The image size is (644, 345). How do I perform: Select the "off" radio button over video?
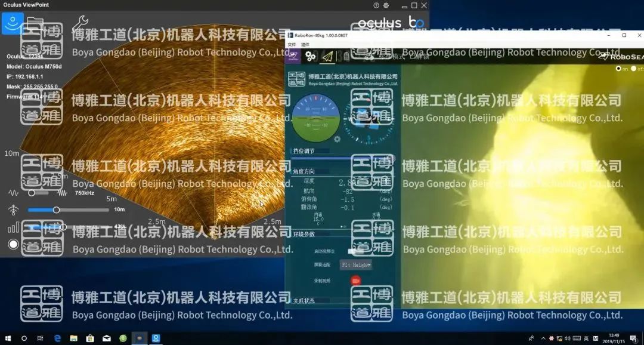click(632, 69)
